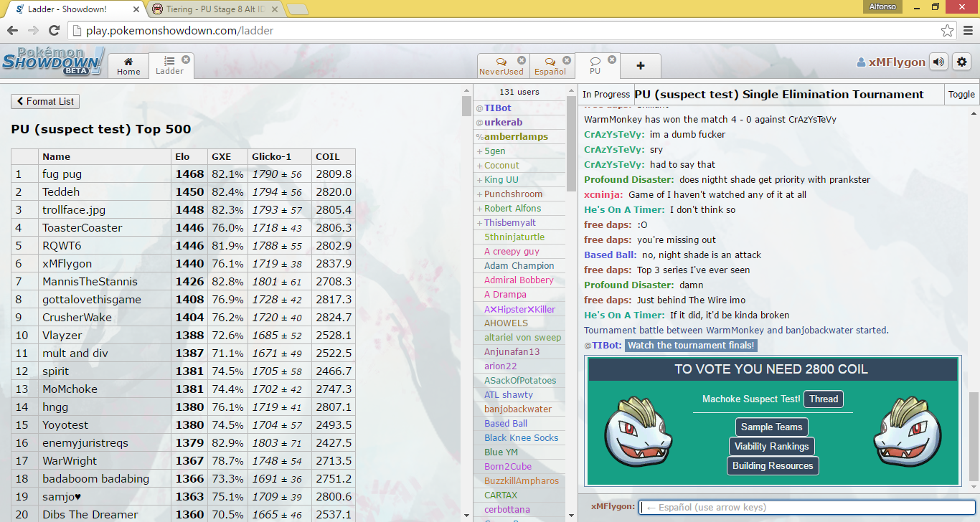Image resolution: width=980 pixels, height=522 pixels.
Task: Toggle the tournament panel
Action: (961, 94)
